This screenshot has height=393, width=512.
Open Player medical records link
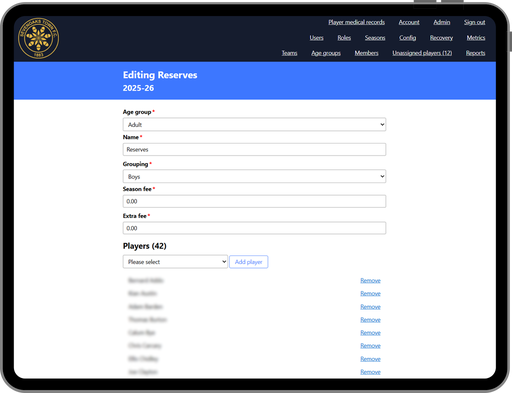point(356,22)
